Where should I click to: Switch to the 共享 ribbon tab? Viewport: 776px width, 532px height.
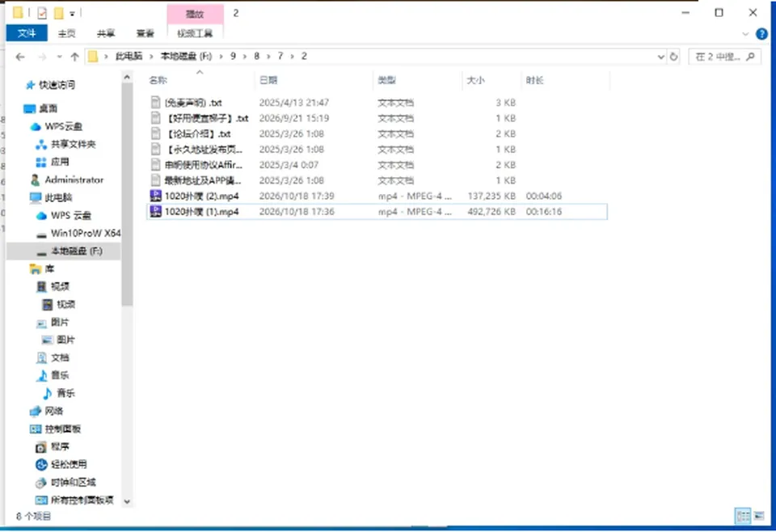click(105, 33)
